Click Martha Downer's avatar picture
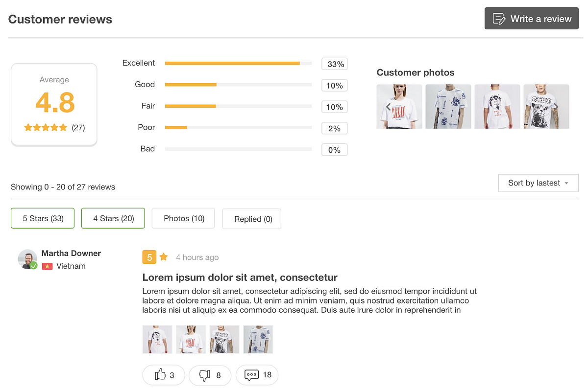This screenshot has height=392, width=588. click(x=27, y=259)
